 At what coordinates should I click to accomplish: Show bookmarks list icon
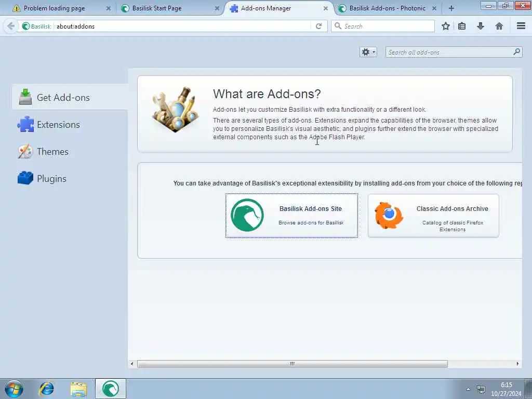tap(462, 26)
